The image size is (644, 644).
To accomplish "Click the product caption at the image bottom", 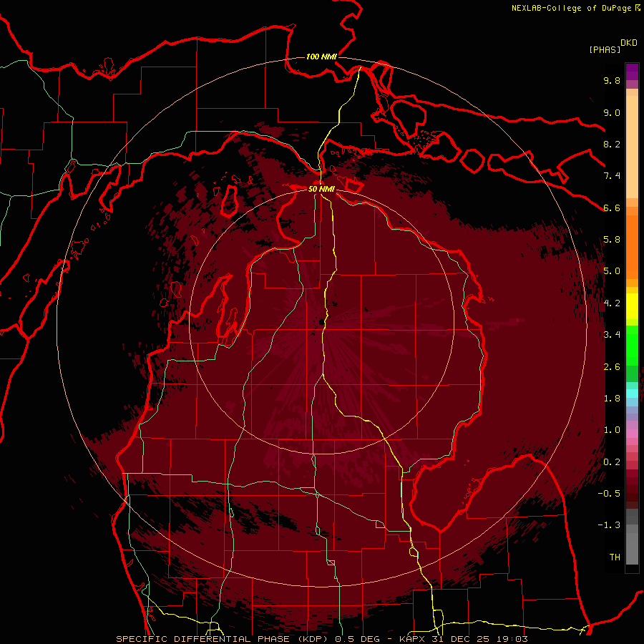I will [321, 639].
